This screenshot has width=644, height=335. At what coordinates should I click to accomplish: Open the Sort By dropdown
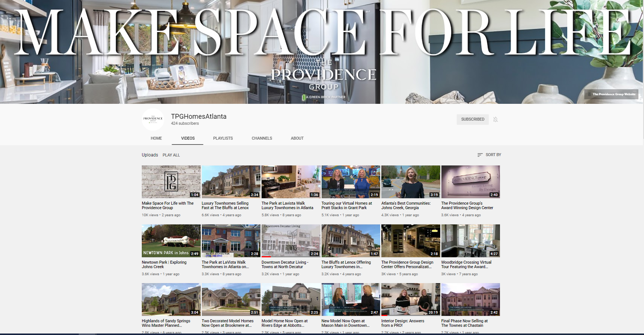(489, 155)
